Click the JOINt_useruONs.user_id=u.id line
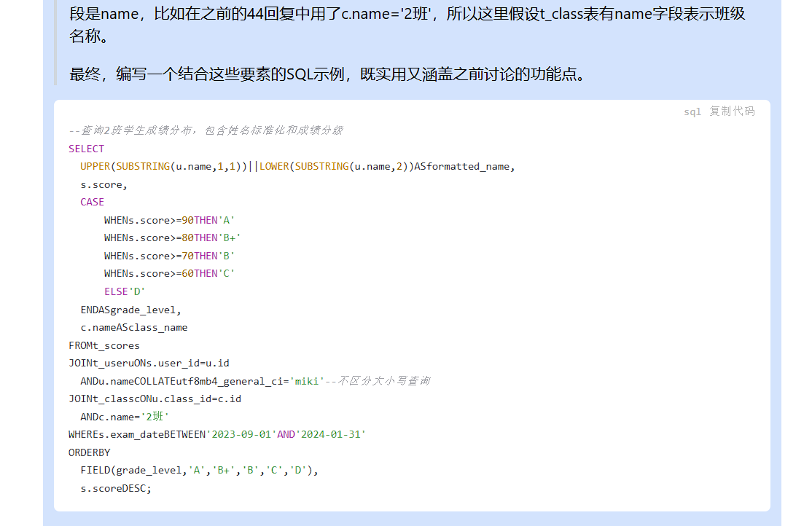Screen dimensions: 812x526 coord(149,364)
